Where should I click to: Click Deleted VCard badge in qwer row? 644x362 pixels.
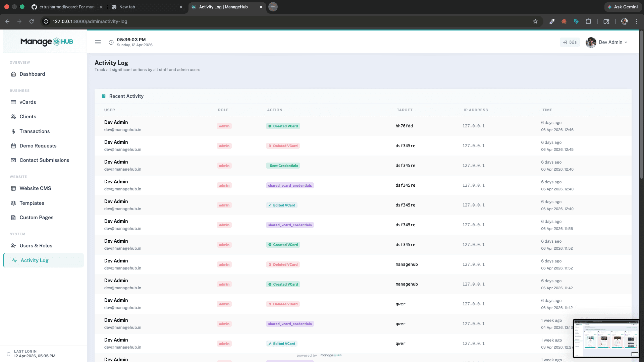tap(283, 304)
